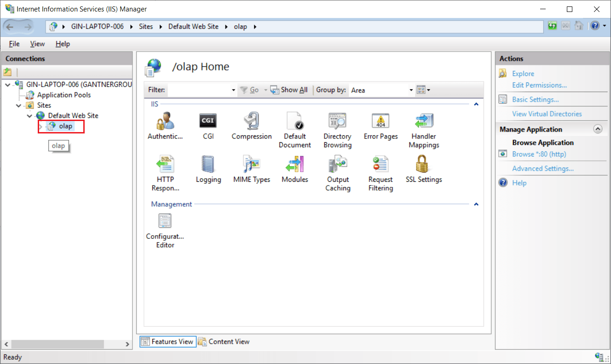Open Basic Settings in Actions

(x=536, y=99)
